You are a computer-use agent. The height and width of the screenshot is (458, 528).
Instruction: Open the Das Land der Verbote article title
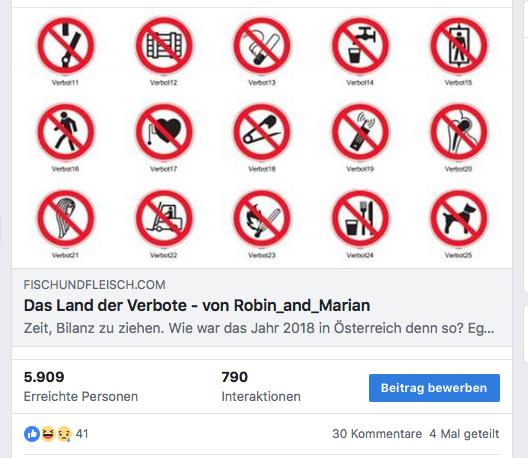pyautogui.click(x=197, y=305)
